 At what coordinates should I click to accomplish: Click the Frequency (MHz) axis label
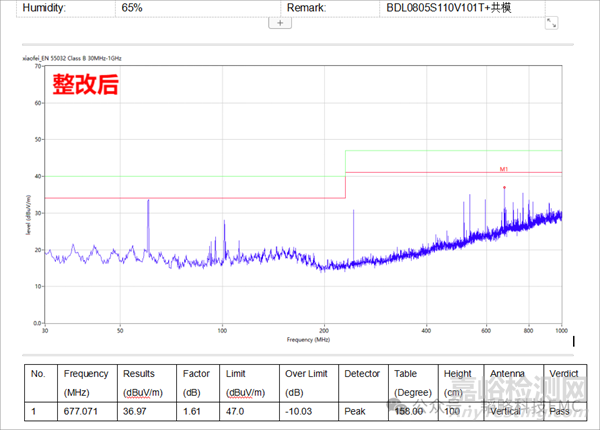pyautogui.click(x=306, y=340)
